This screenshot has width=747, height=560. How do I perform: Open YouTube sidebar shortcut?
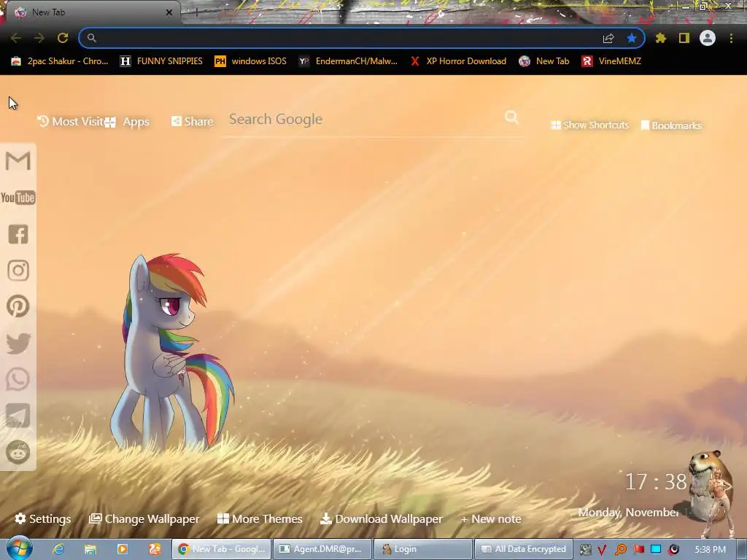18,198
